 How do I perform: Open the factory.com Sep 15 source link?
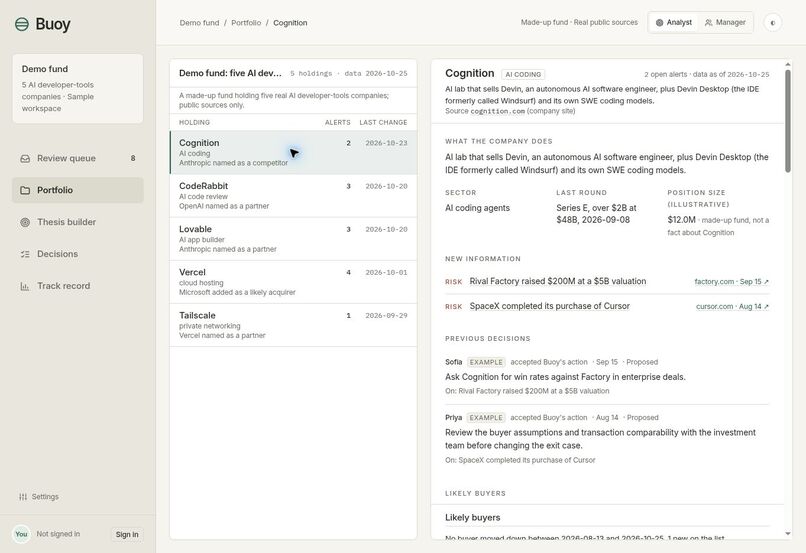[x=731, y=282]
